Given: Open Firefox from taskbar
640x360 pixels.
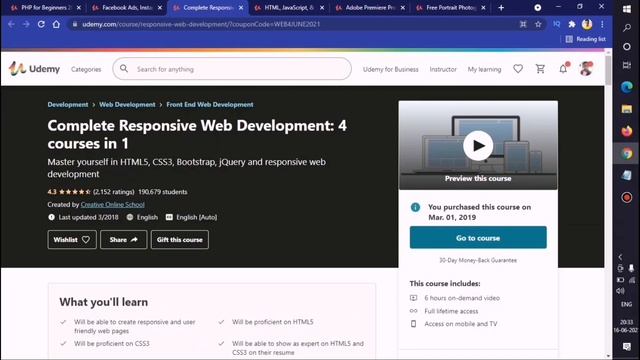Looking at the screenshot, I should click(627, 131).
